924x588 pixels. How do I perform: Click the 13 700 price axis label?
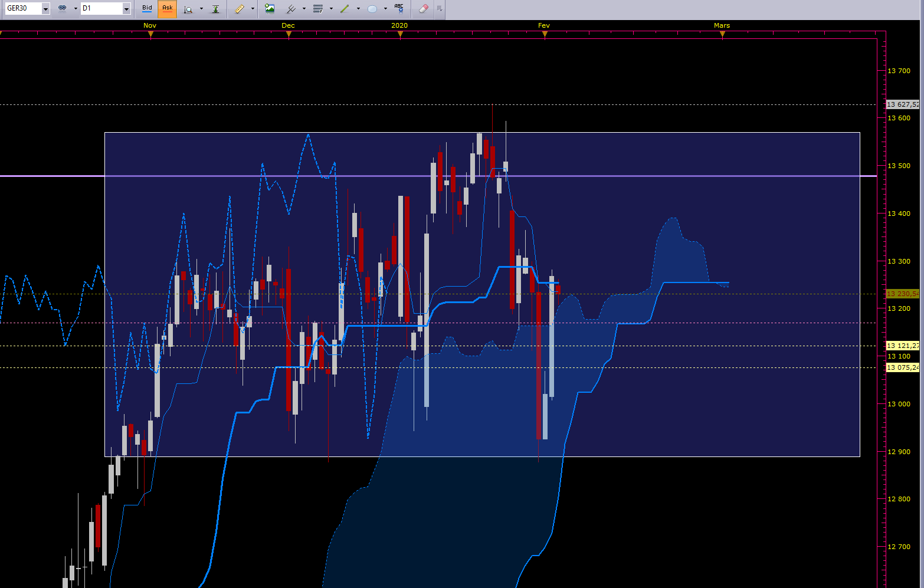point(899,71)
